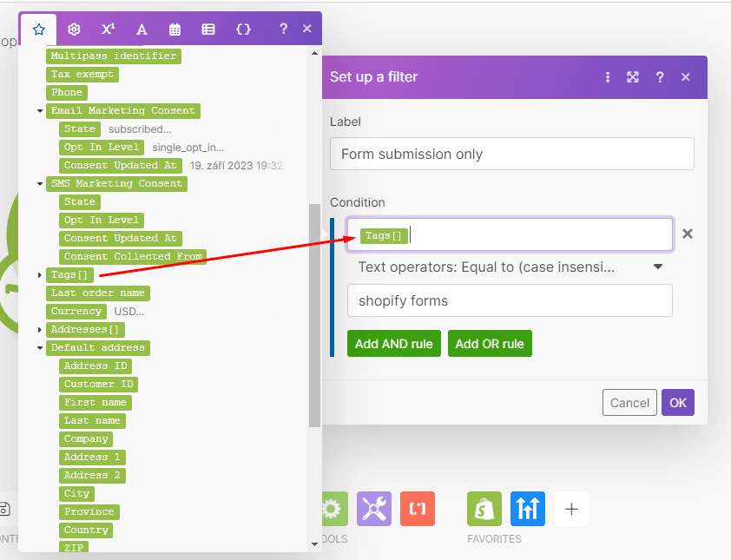
Task: Click the Shopify app in Favorites
Action: coord(484,509)
